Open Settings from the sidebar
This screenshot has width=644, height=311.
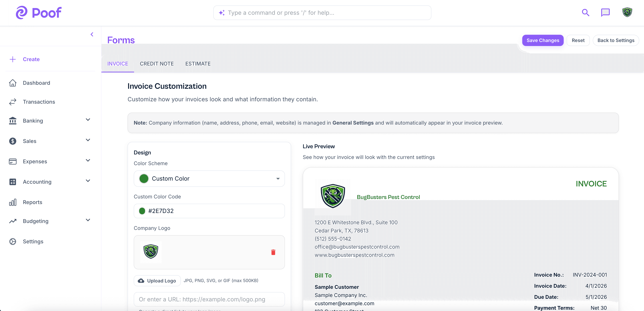(x=33, y=242)
